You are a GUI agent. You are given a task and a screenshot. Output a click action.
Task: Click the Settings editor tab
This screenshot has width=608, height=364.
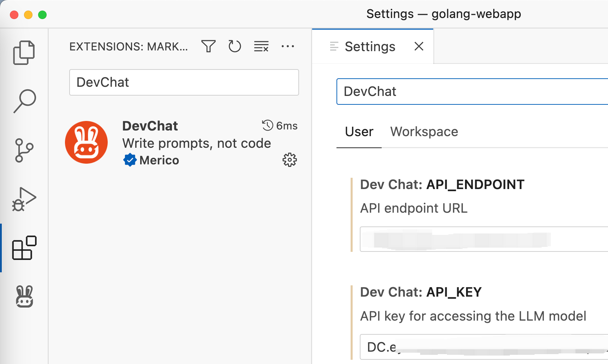tap(370, 46)
